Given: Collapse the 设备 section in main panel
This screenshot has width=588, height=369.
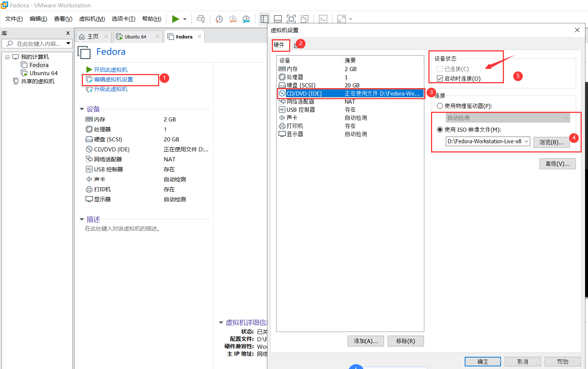Looking at the screenshot, I should 82,109.
